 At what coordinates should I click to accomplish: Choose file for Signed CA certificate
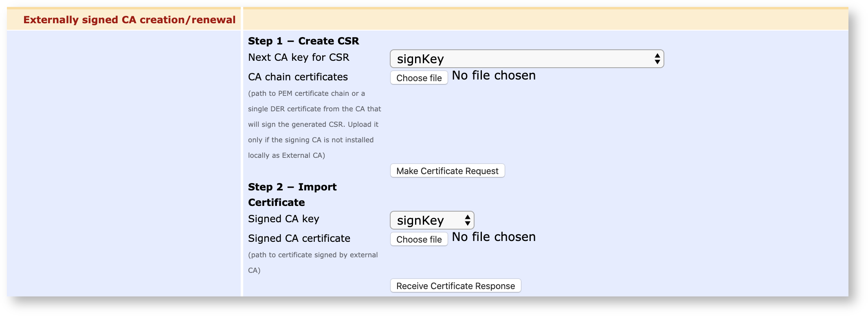pos(419,239)
